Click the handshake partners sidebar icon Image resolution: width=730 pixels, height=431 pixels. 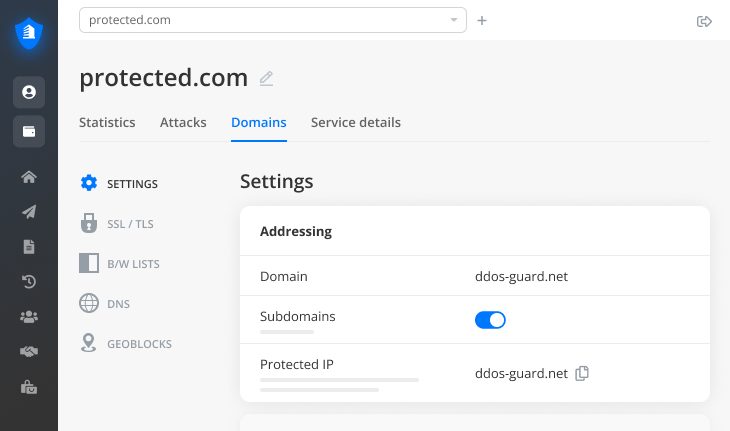(x=29, y=352)
